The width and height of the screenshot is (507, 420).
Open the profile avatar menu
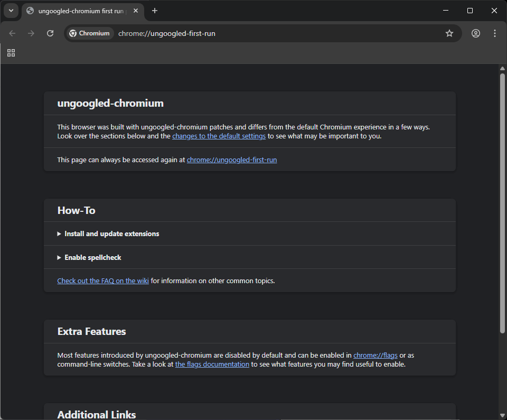tap(476, 33)
